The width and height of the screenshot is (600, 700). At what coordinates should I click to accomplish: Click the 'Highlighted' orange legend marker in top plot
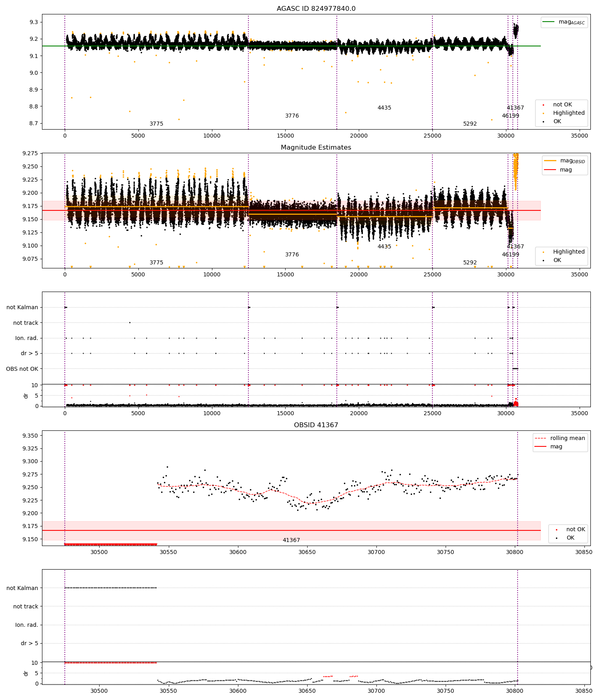[x=543, y=113]
